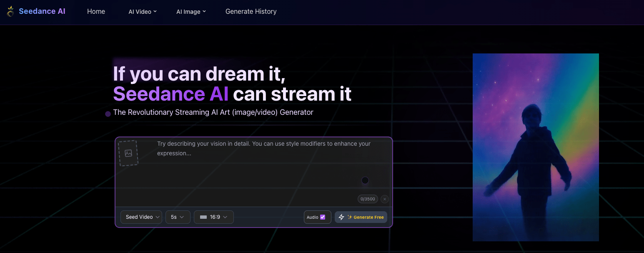644x253 pixels.
Task: Click the dark circle inside the prompt area
Action: pyautogui.click(x=365, y=180)
